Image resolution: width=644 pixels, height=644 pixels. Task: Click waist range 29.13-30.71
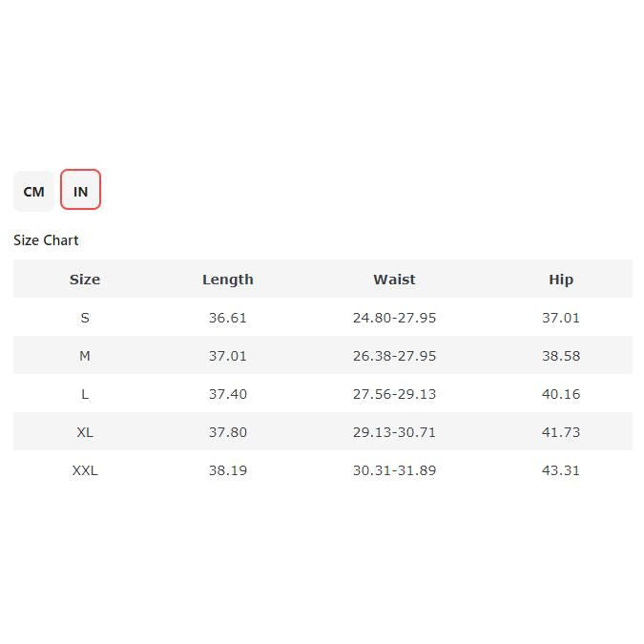[394, 432]
